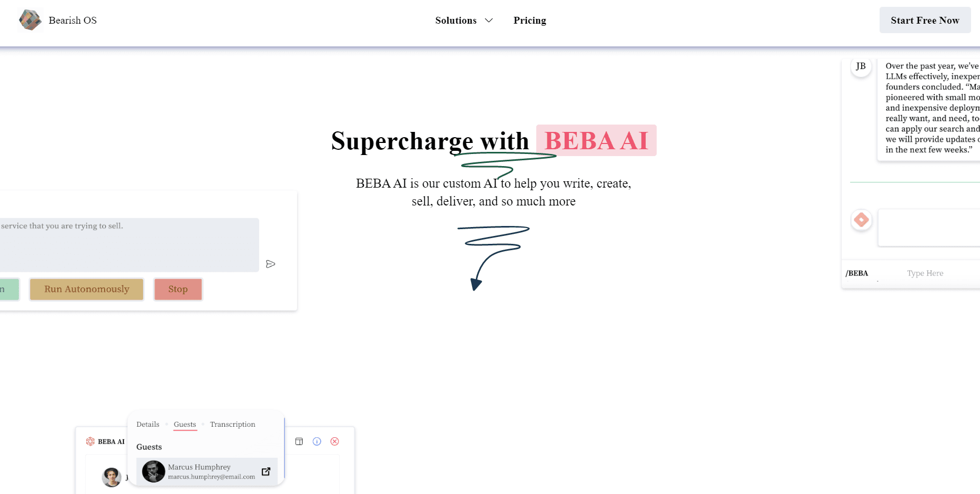Click the Run Autonomously button
This screenshot has width=980, height=494.
pyautogui.click(x=87, y=289)
